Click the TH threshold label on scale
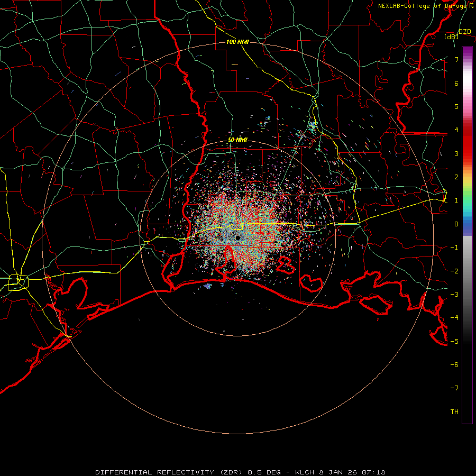476x476 pixels. [454, 412]
